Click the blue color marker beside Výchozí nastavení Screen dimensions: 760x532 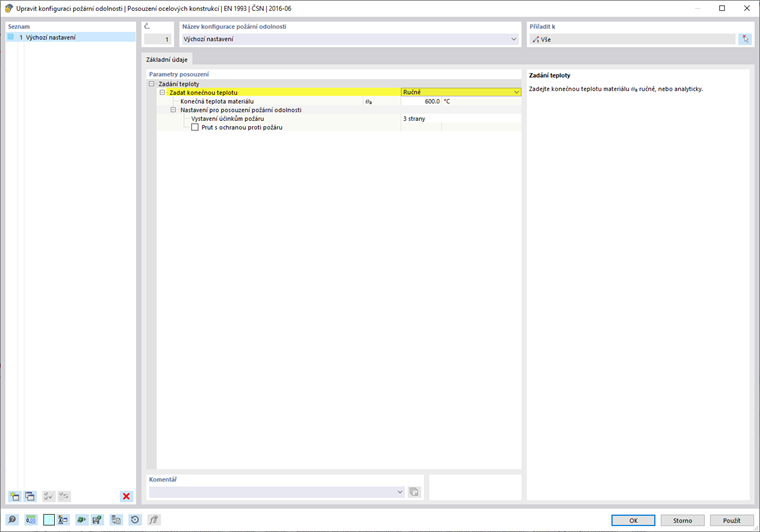pos(11,37)
